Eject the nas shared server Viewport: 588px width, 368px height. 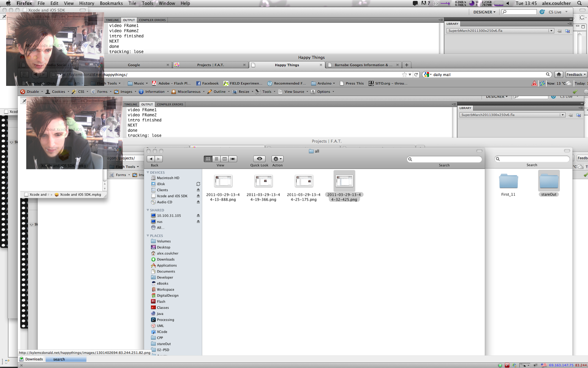198,221
